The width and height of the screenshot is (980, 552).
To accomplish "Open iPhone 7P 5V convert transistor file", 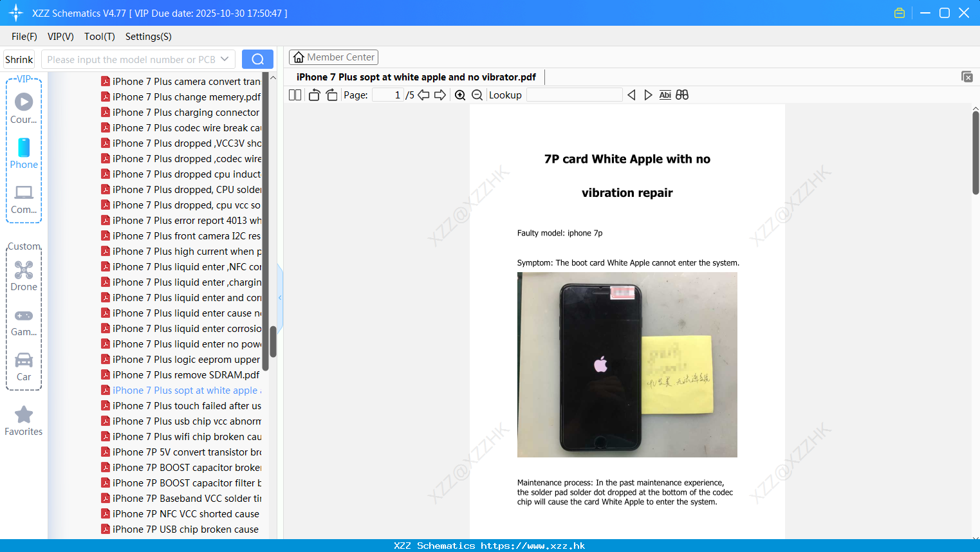I will (x=181, y=452).
